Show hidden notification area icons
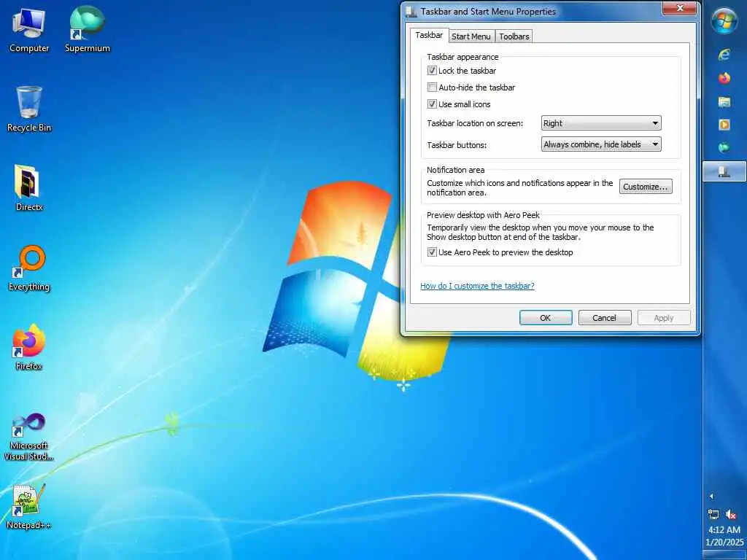747x560 pixels. (x=711, y=496)
